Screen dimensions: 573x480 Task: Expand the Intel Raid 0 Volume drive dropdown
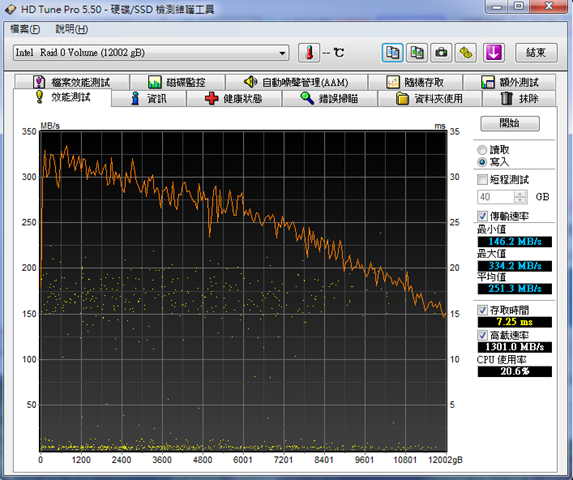pos(282,53)
